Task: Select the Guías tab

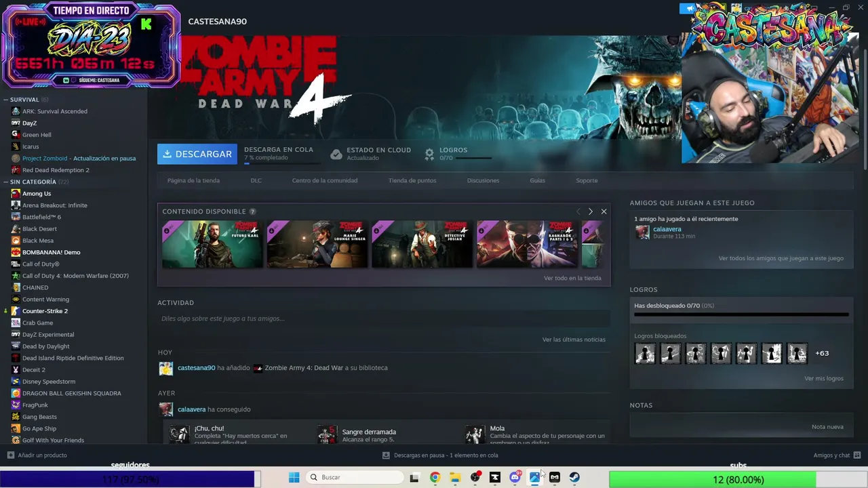Action: [x=537, y=180]
